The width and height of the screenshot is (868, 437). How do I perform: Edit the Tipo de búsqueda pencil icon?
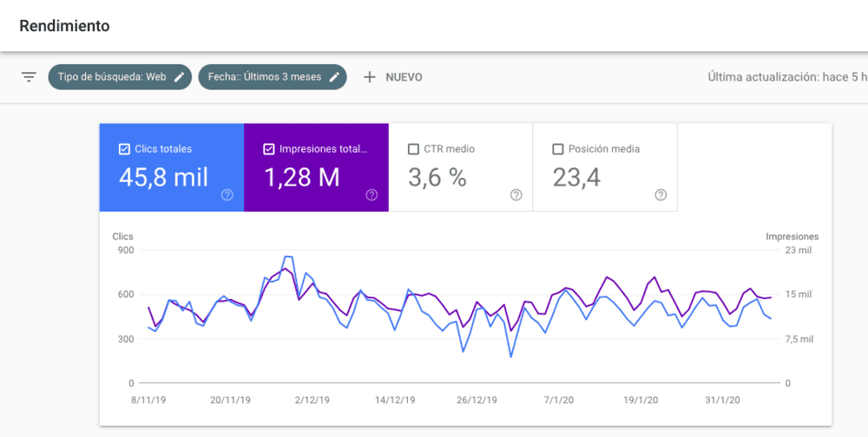pos(179,77)
